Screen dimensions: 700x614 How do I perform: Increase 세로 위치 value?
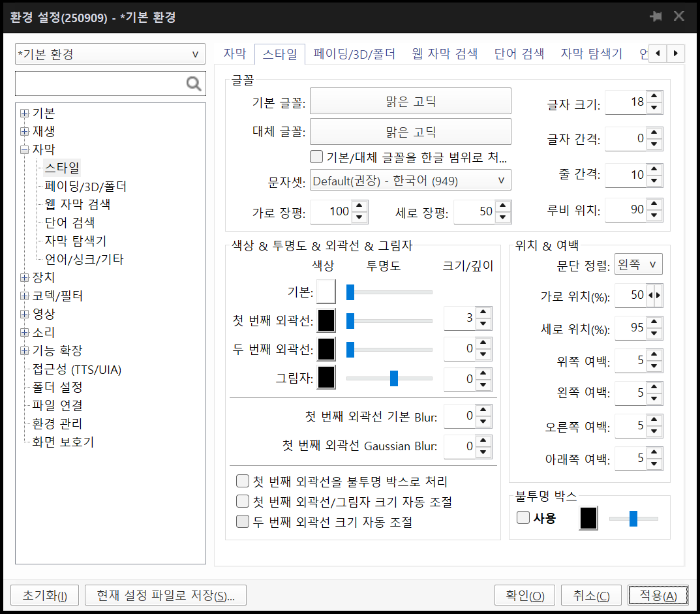[654, 322]
